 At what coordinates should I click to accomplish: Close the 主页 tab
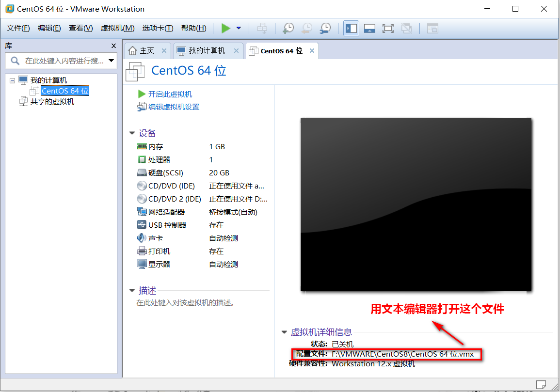point(164,51)
